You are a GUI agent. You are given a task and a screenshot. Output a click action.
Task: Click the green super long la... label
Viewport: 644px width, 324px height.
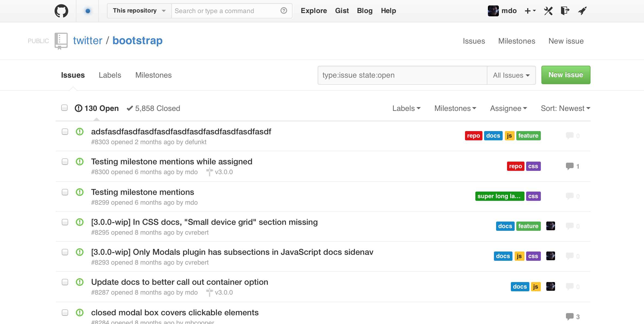[x=500, y=196]
